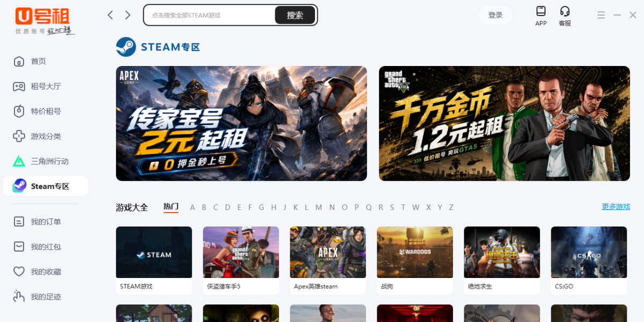Click the 登录 login button
This screenshot has width=644, height=322.
click(495, 15)
